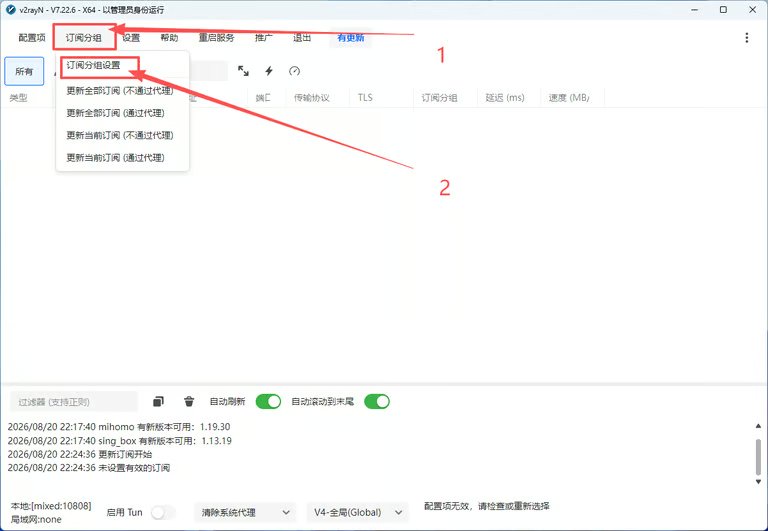Click the 局域网:none status text

click(x=36, y=519)
